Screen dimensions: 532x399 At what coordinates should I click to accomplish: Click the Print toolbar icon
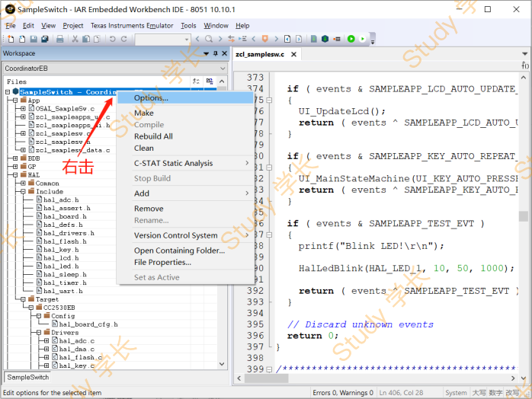coord(60,39)
